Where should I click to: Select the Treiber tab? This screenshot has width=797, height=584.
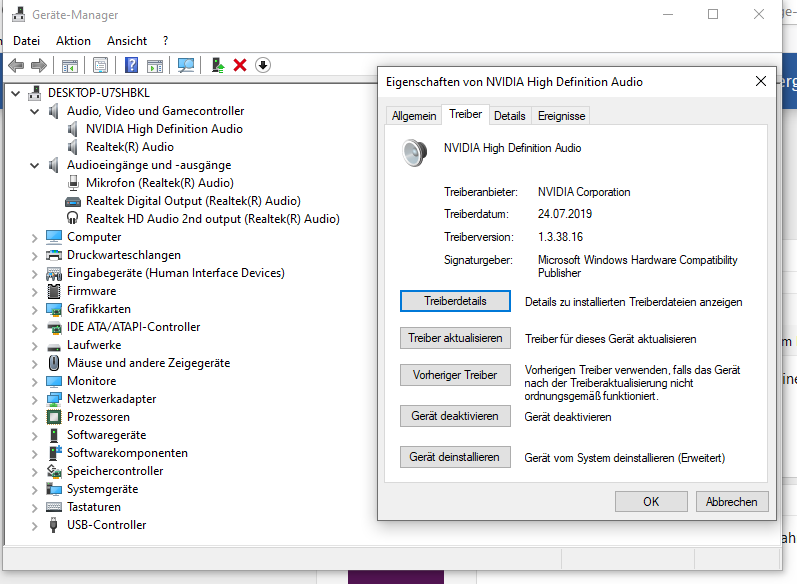465,114
